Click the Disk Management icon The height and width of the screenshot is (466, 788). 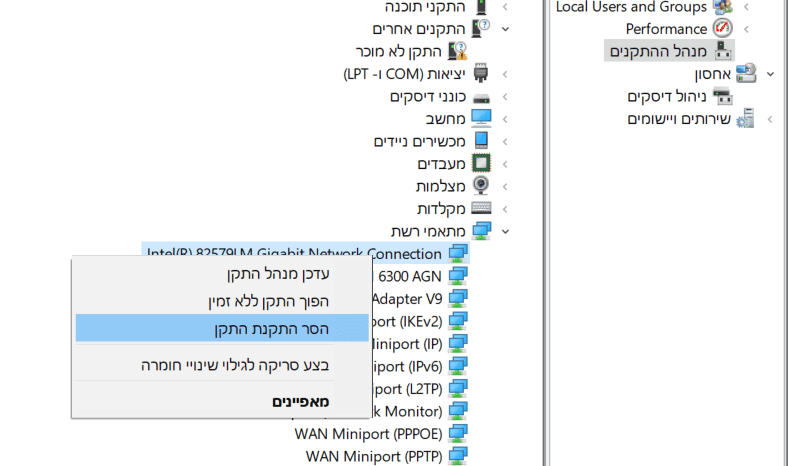[723, 96]
